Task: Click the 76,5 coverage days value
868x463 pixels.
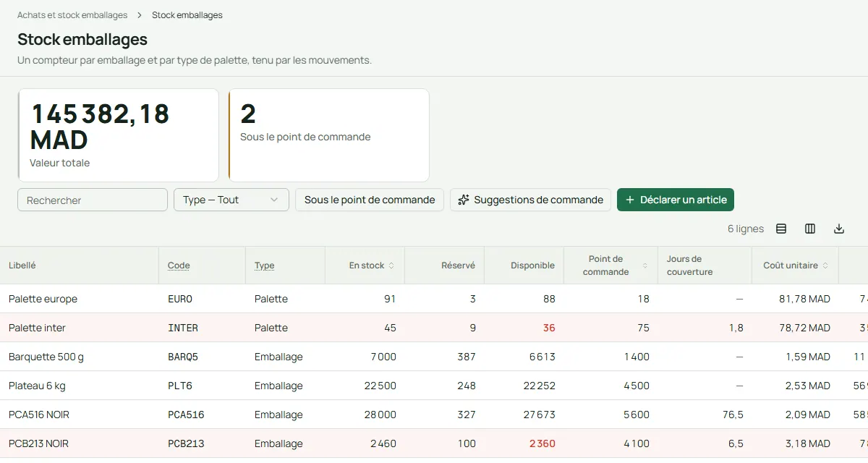Action: point(731,415)
